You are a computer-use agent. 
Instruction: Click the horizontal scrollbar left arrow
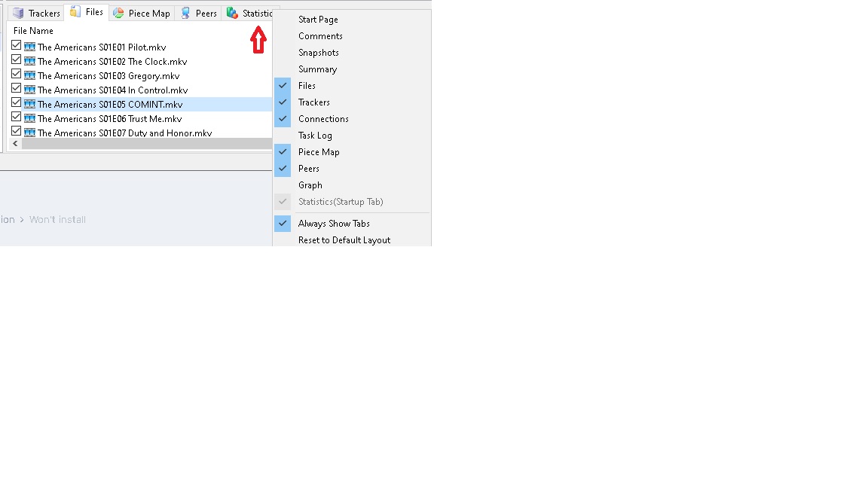click(x=16, y=144)
